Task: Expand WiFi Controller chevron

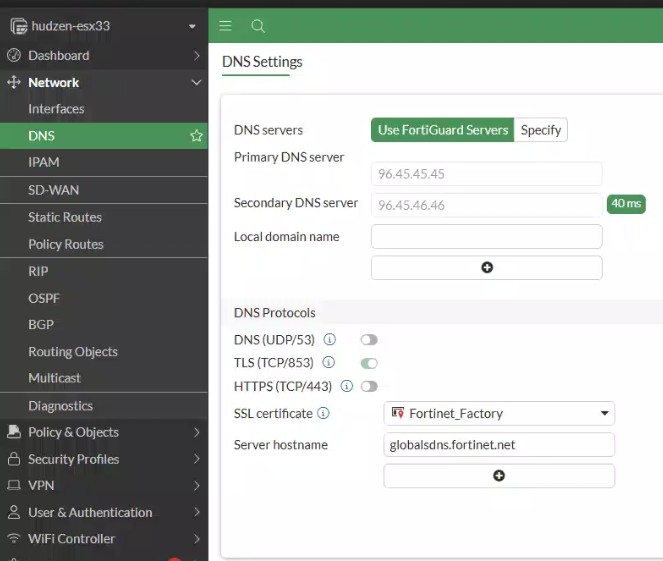Action: 197,539
